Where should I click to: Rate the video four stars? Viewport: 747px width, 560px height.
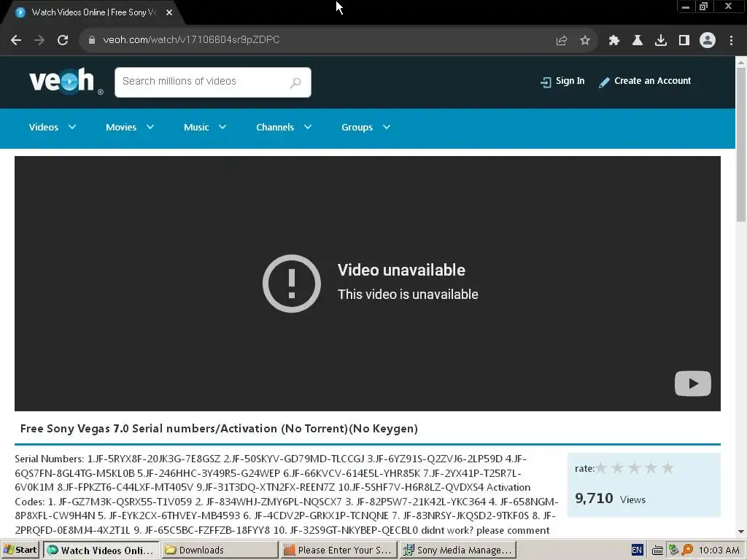click(651, 468)
